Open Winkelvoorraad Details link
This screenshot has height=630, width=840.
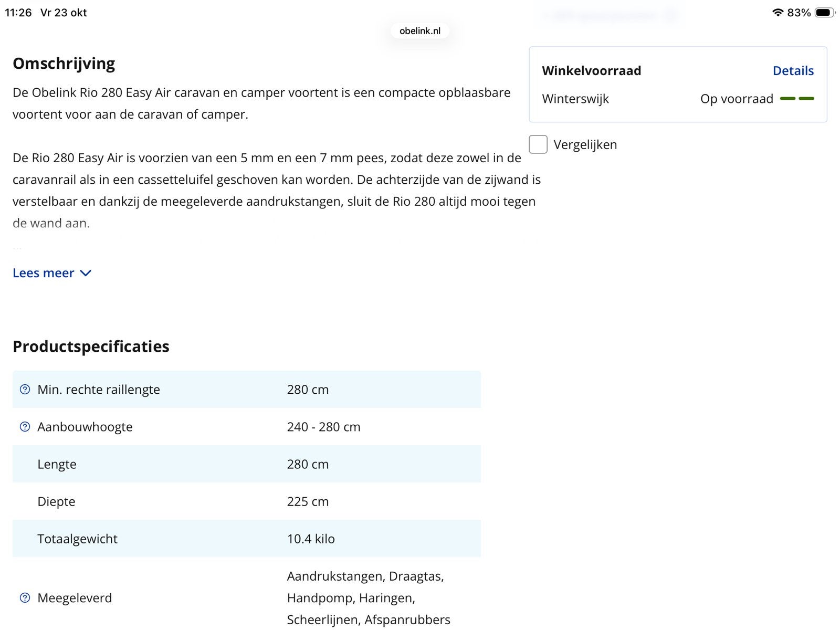click(793, 71)
